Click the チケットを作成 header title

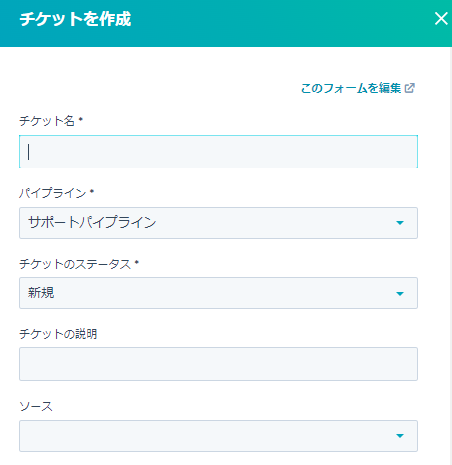[x=75, y=19]
